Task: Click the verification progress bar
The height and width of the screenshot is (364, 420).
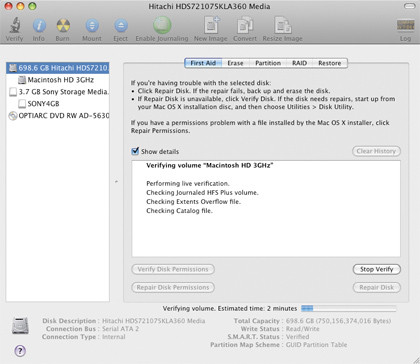Action: 349,308
